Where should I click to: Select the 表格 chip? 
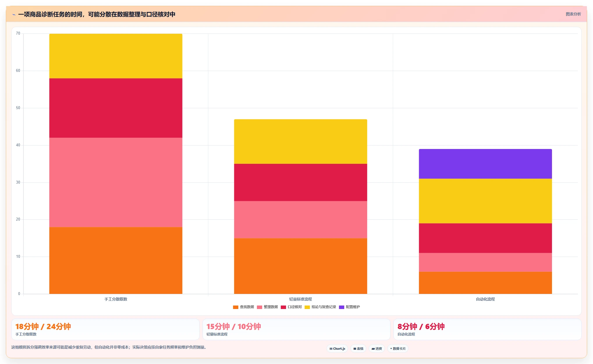(x=358, y=349)
